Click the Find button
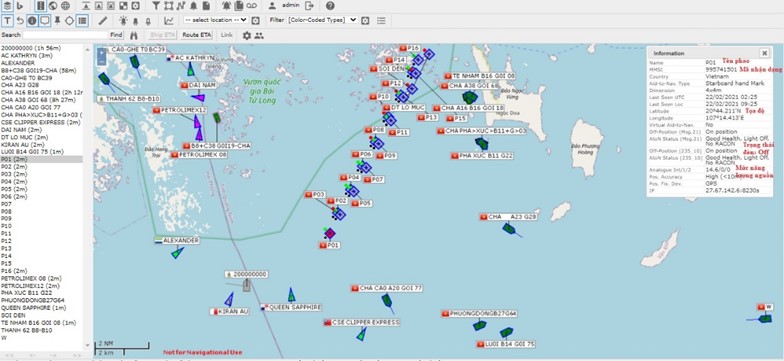784x361 pixels. [116, 35]
